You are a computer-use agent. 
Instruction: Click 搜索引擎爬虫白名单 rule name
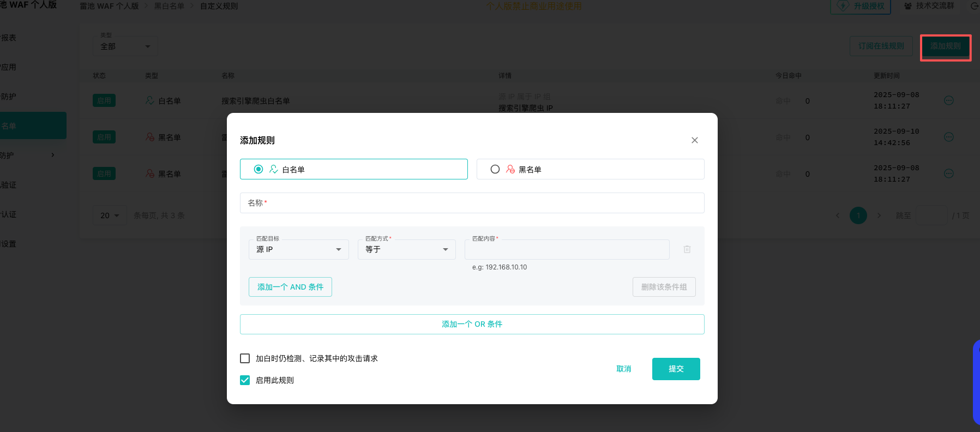256,101
